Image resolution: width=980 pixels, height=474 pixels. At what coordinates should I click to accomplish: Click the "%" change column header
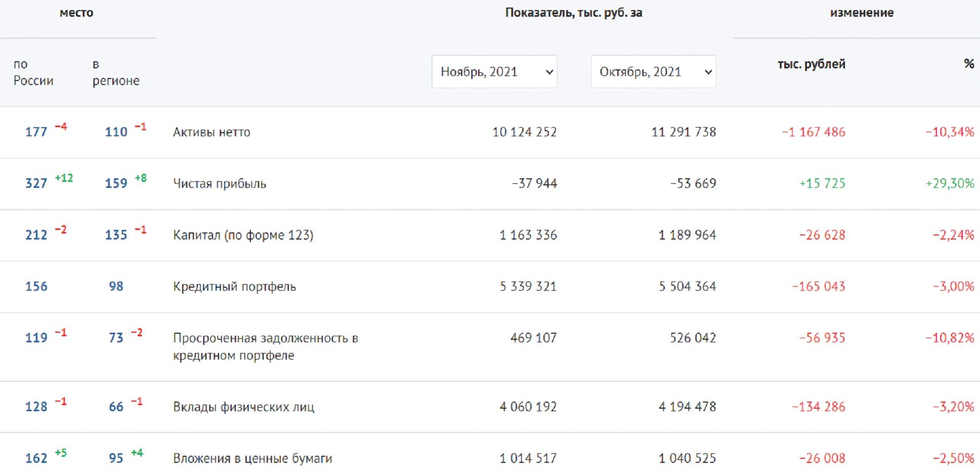(968, 64)
